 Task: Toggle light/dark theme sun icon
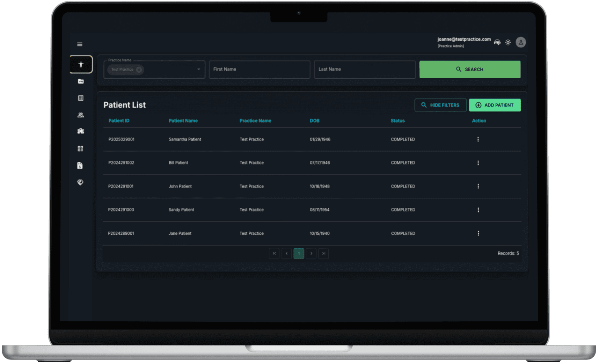pos(508,42)
